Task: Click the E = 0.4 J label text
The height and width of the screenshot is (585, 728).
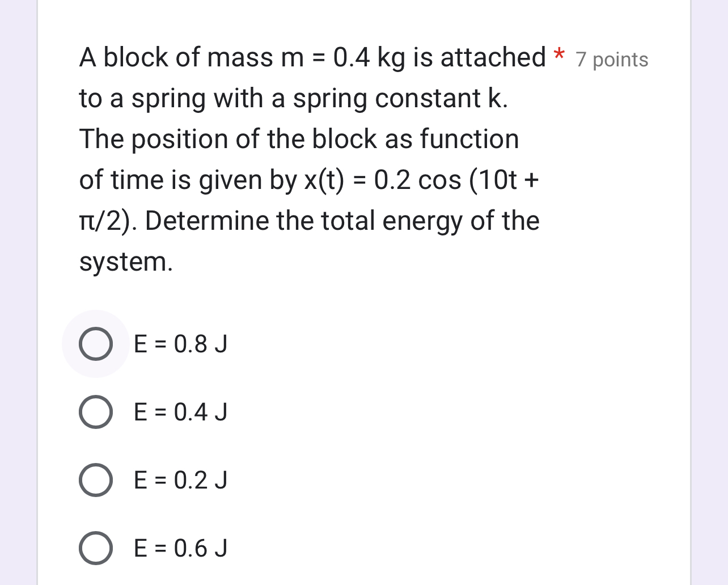Action: click(180, 413)
